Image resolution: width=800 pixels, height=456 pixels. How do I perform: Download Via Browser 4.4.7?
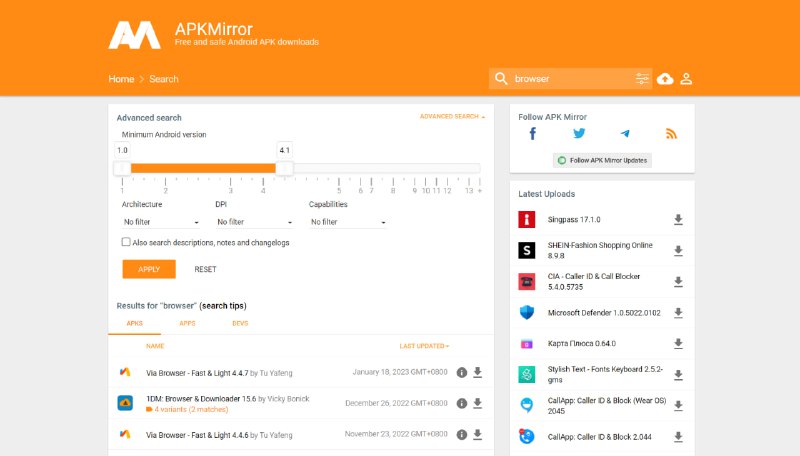coord(478,372)
